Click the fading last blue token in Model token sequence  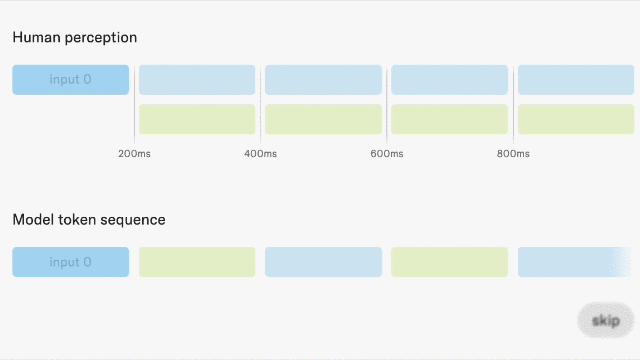(575, 262)
